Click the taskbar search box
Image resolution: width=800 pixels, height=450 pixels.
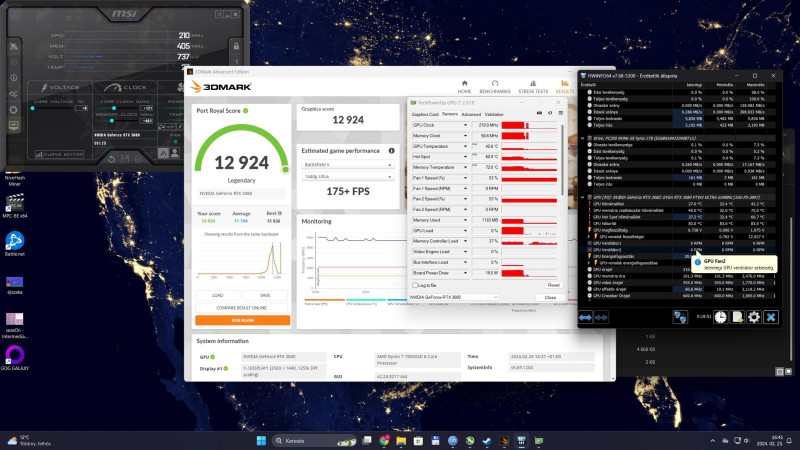tap(314, 441)
